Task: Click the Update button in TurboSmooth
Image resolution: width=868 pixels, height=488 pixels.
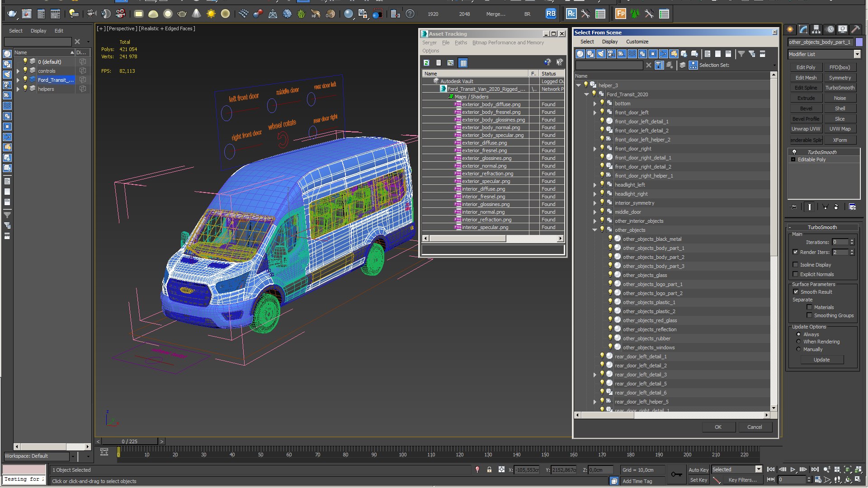Action: [821, 360]
